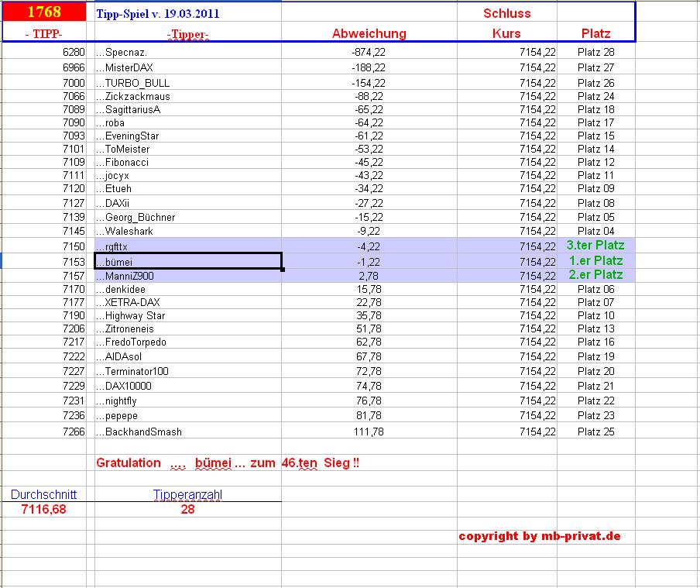Click the 'Platz 14' cell

[x=596, y=149]
